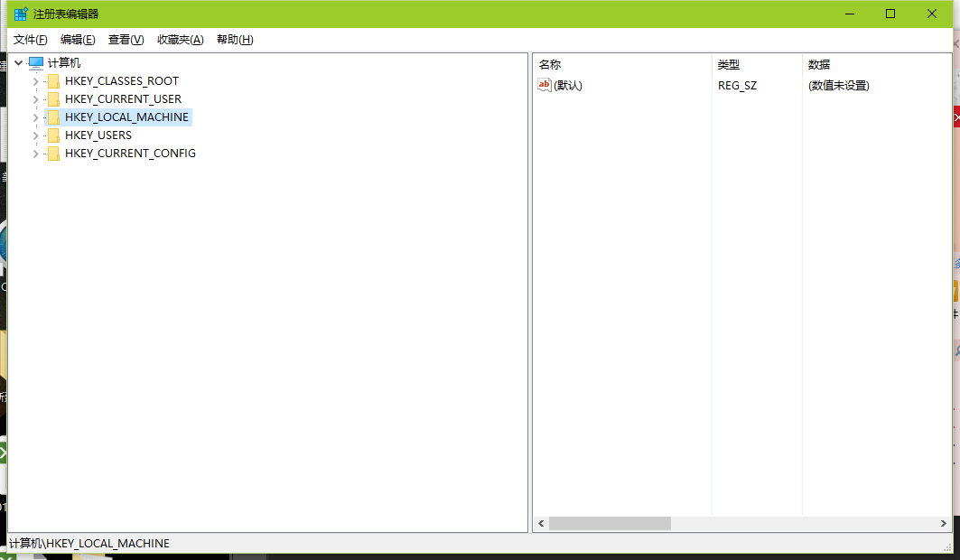The image size is (960, 560).
Task: Click the ab string value icon beside (默认)
Action: pyautogui.click(x=544, y=85)
